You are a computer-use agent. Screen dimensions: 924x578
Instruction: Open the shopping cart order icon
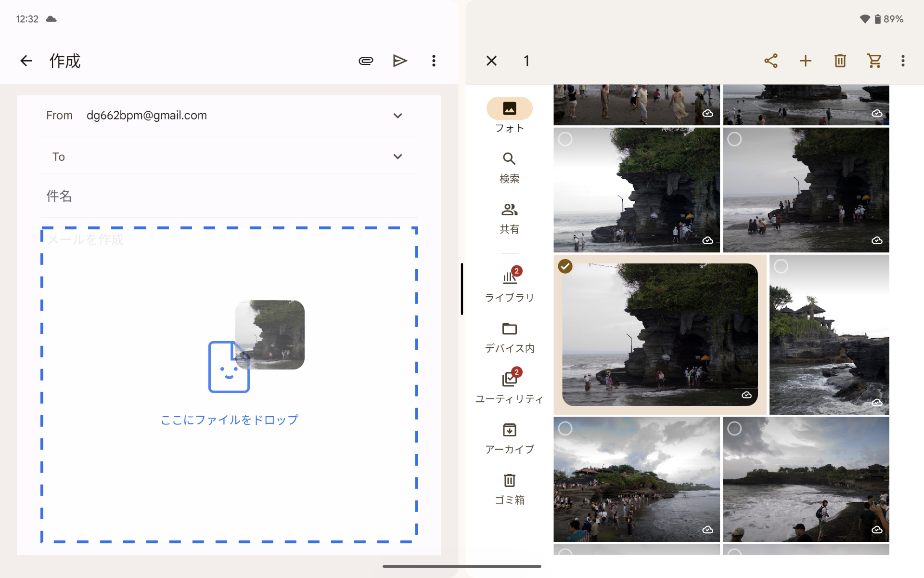(874, 61)
